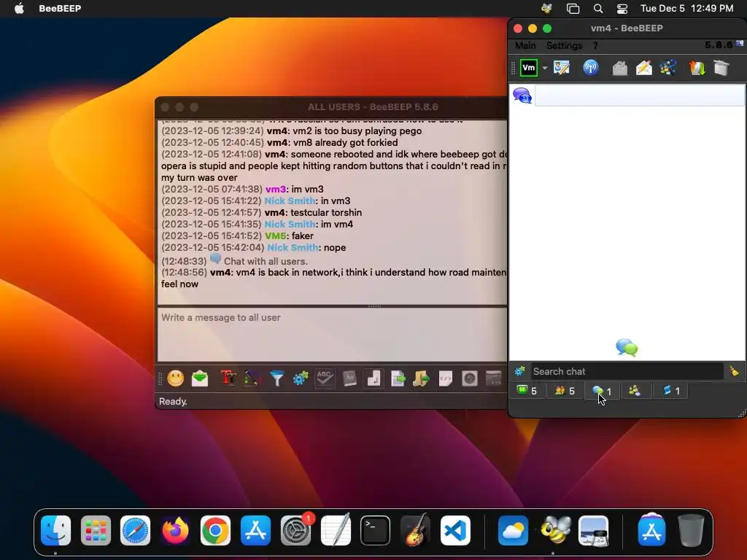Viewport: 747px width, 560px height.
Task: Open the edit profile vCard icon
Action: click(x=562, y=68)
